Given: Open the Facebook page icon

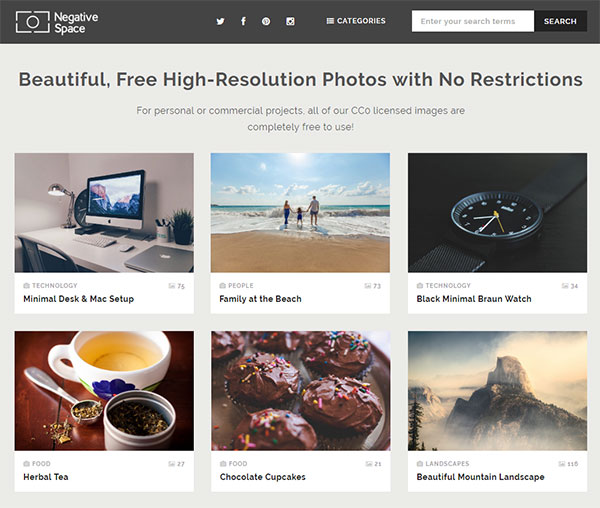Looking at the screenshot, I should pyautogui.click(x=243, y=21).
